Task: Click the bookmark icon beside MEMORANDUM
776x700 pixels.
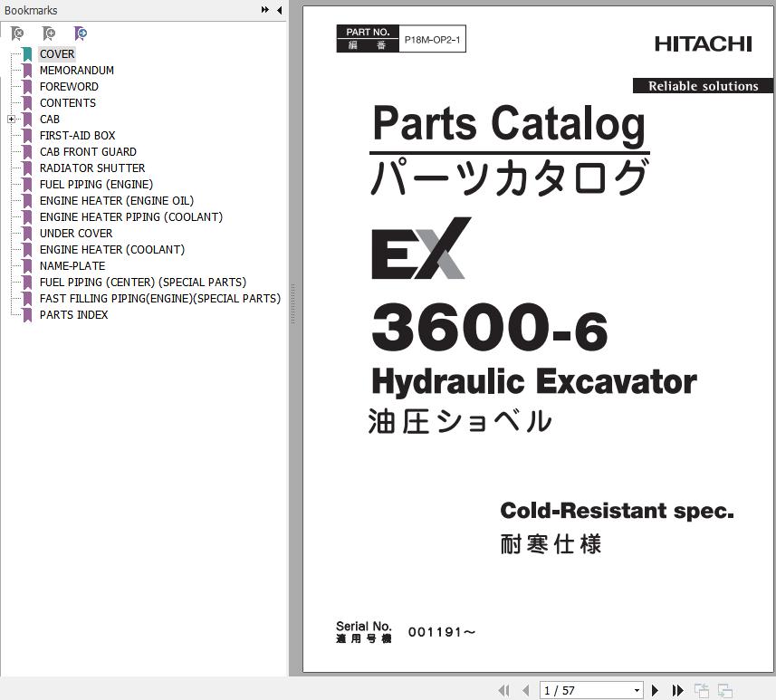Action: point(27,71)
